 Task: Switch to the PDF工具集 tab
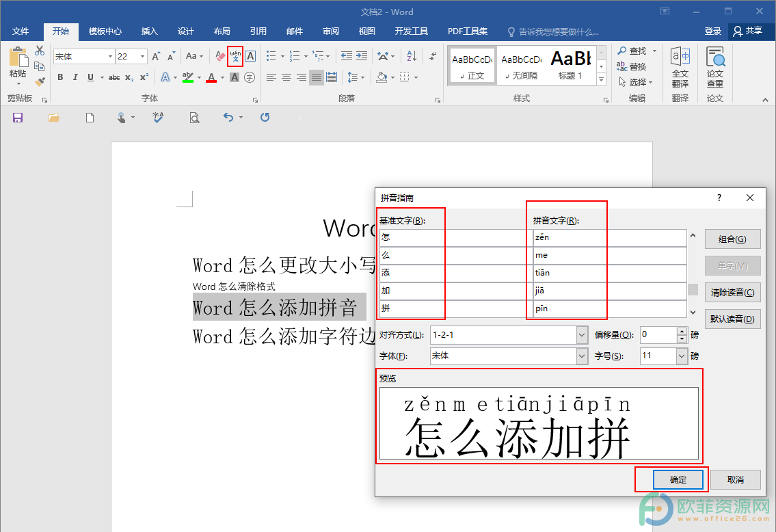pos(468,31)
